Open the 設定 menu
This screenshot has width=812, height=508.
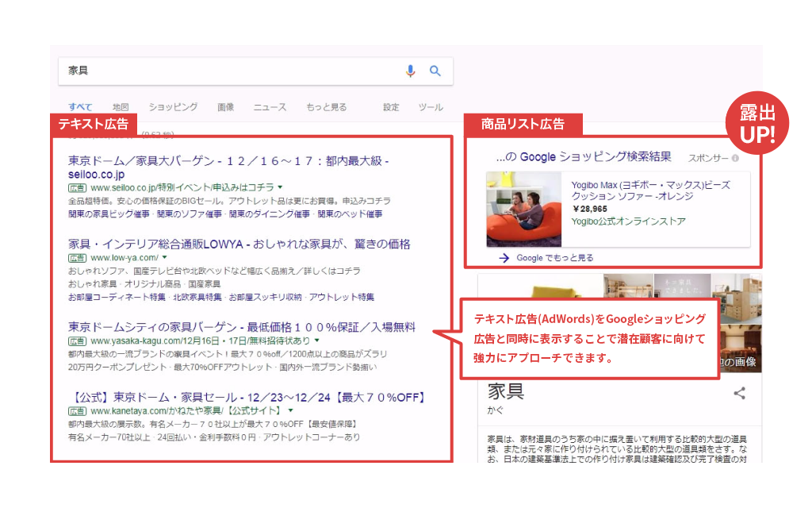(390, 106)
